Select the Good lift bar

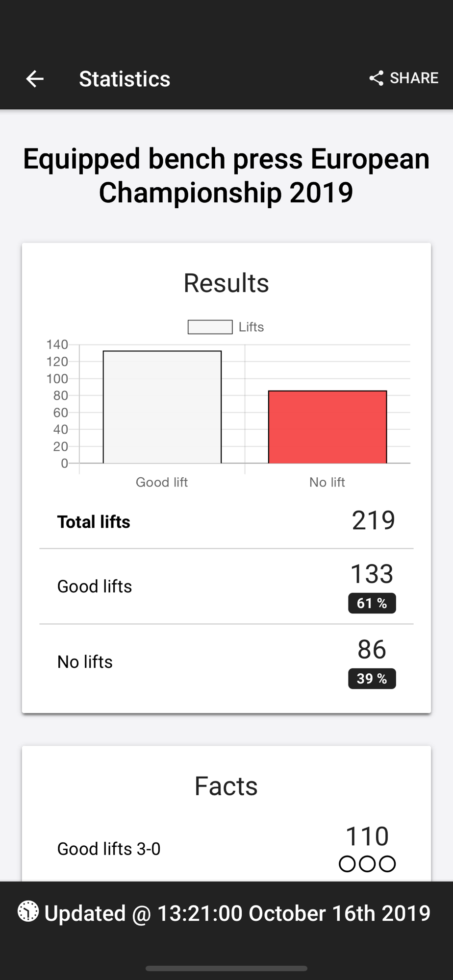[162, 407]
